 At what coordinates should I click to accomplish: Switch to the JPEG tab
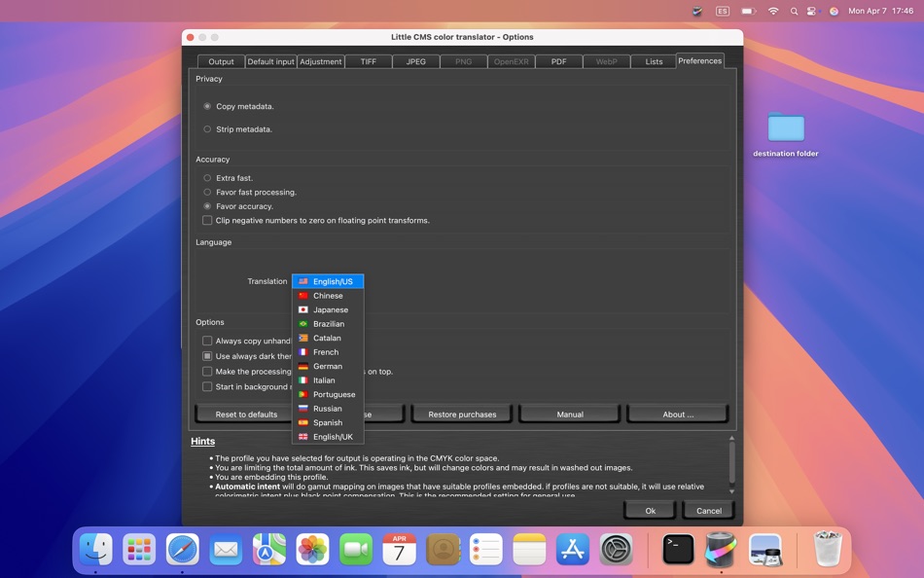point(415,61)
